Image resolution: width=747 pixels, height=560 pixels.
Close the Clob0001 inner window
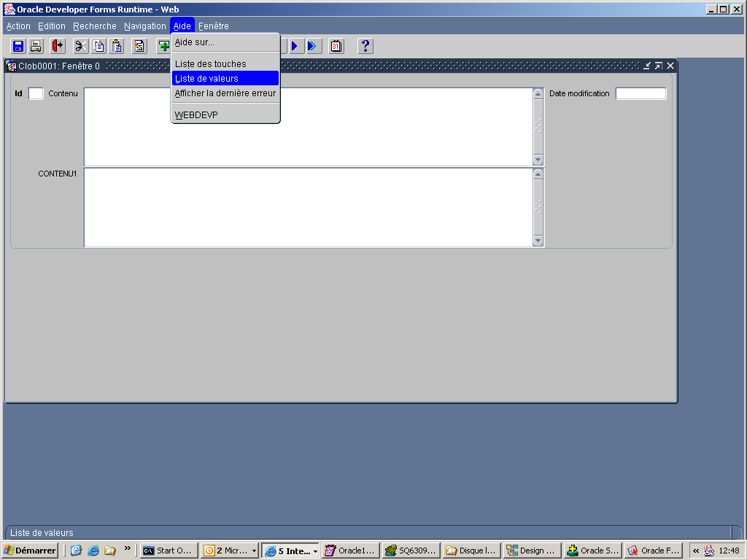670,66
